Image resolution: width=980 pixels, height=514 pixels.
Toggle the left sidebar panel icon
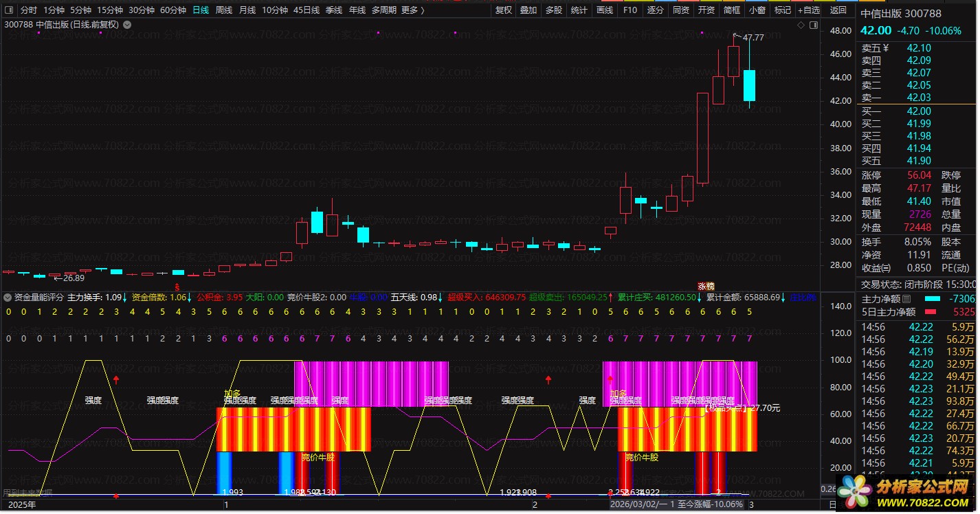click(x=9, y=10)
